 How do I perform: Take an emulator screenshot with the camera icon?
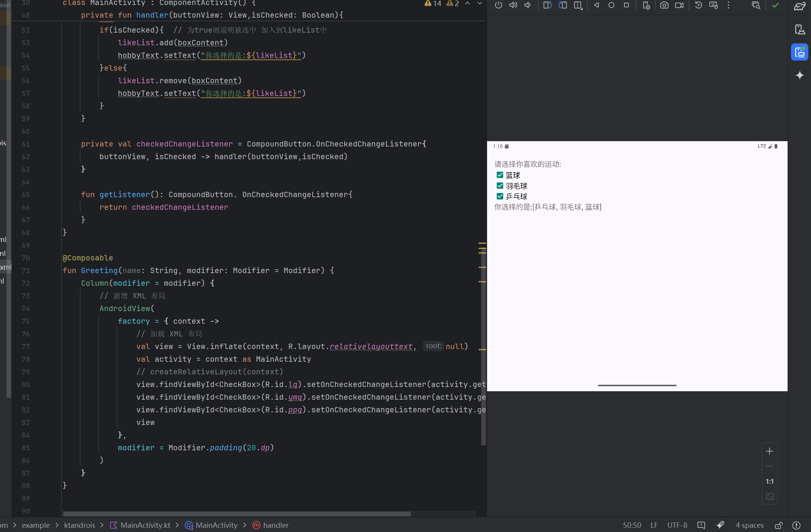point(664,5)
